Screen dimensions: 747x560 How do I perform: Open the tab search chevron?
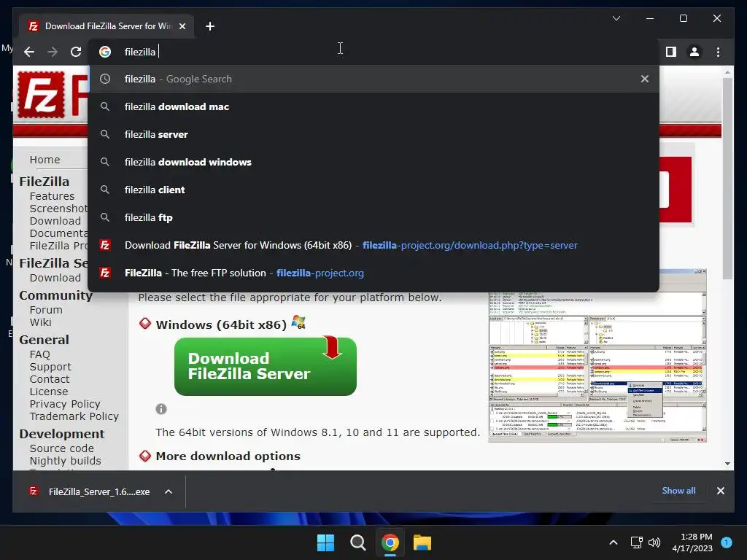click(616, 18)
